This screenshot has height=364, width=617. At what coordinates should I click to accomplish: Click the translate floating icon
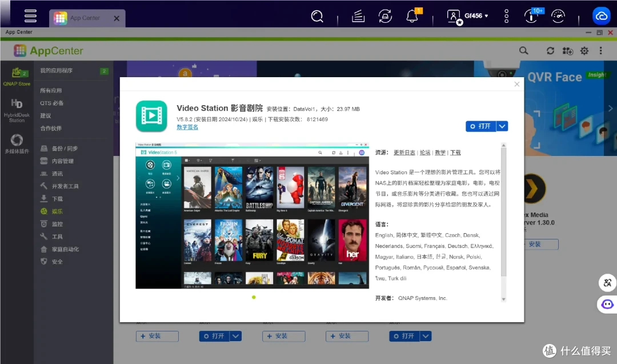pos(607,282)
